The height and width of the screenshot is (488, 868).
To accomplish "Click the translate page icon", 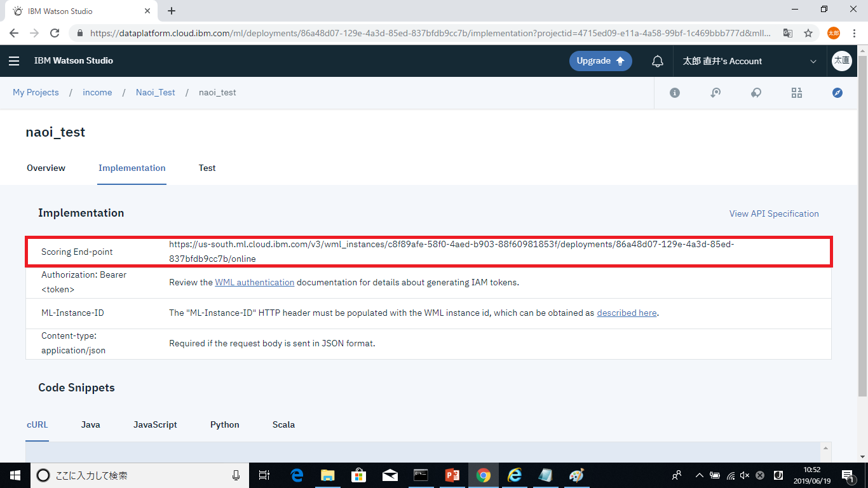I will [788, 33].
